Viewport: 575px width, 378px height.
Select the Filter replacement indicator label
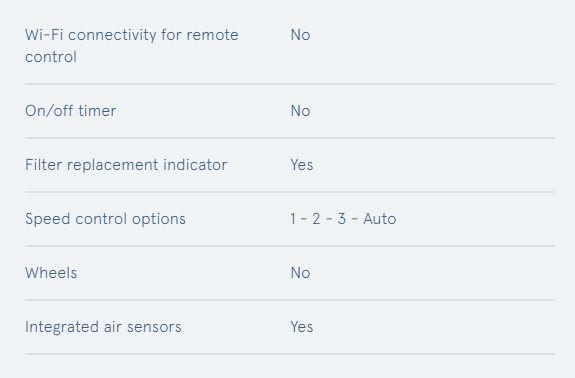coord(126,165)
